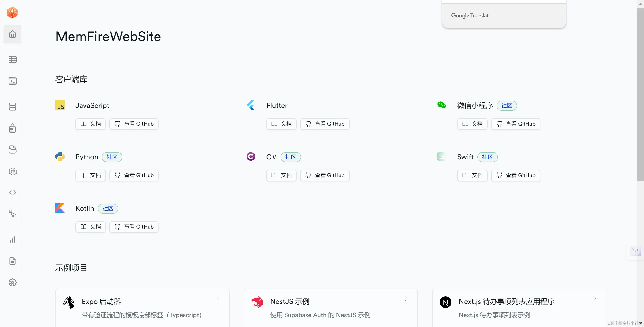Open the Settings gear icon in sidebar
644x327 pixels.
tap(13, 282)
